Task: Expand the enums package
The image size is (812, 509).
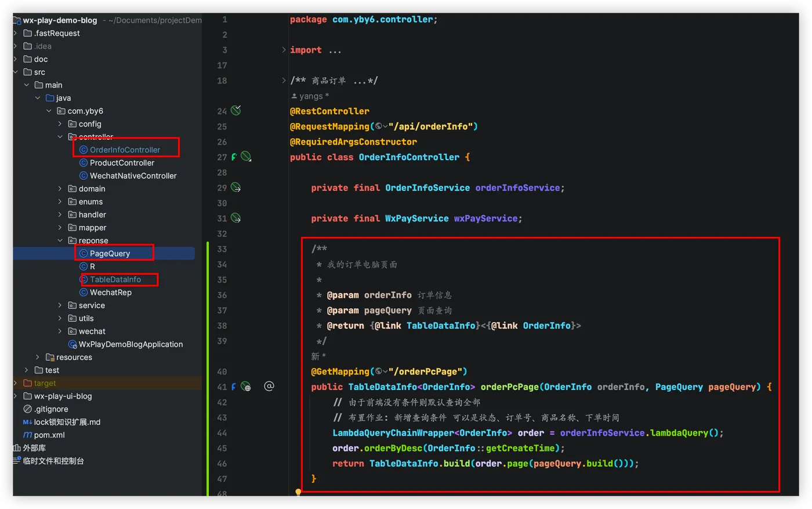Action: point(60,201)
